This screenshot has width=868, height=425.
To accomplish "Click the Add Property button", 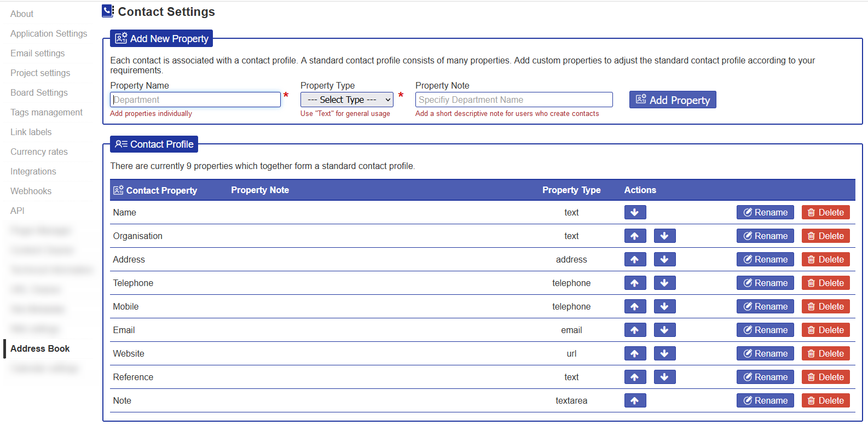I will tap(673, 100).
